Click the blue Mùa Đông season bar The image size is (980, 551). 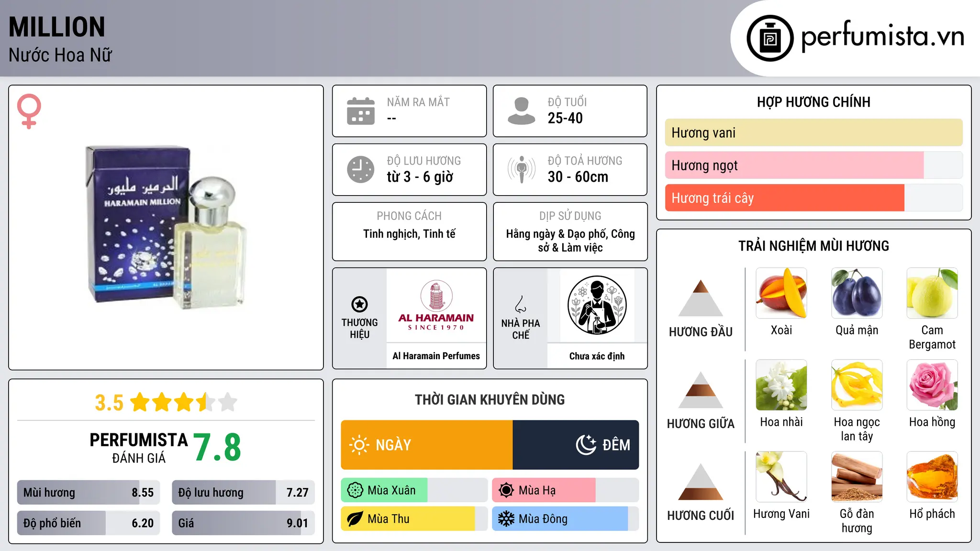[560, 519]
